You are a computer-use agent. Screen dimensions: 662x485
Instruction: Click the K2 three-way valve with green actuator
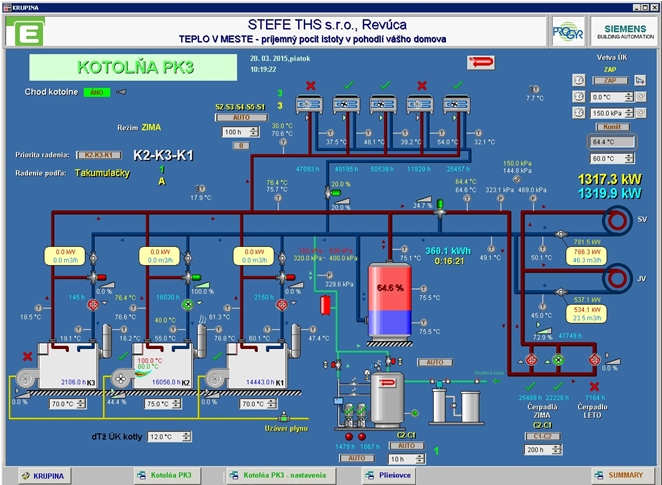point(191,277)
